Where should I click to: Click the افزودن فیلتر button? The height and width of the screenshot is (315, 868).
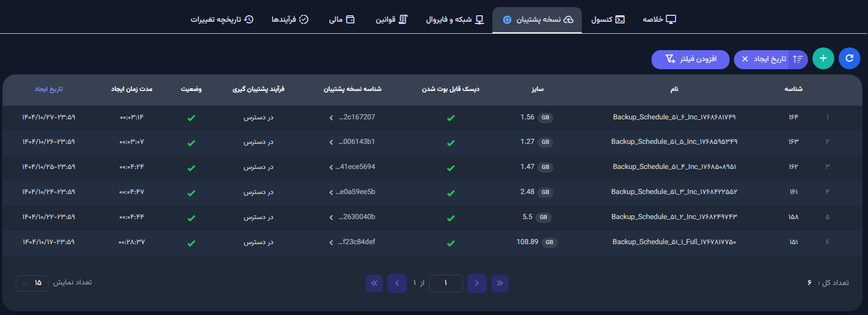690,59
